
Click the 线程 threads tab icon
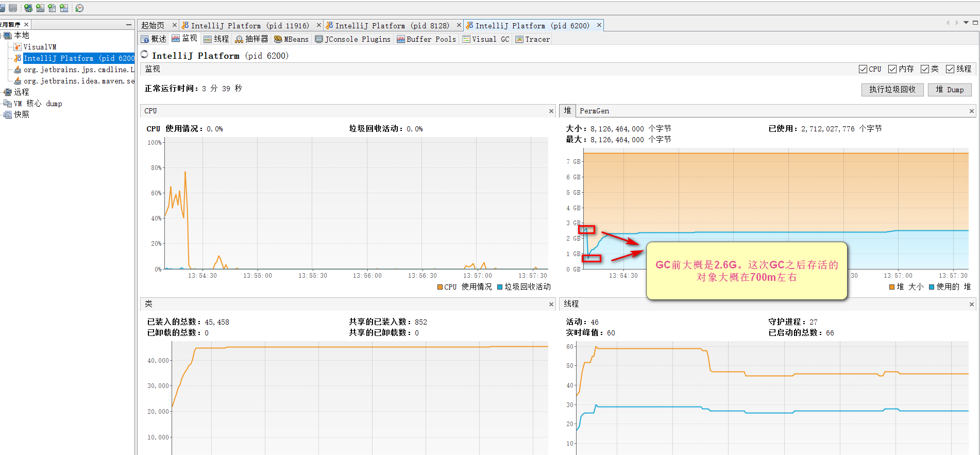coord(208,39)
